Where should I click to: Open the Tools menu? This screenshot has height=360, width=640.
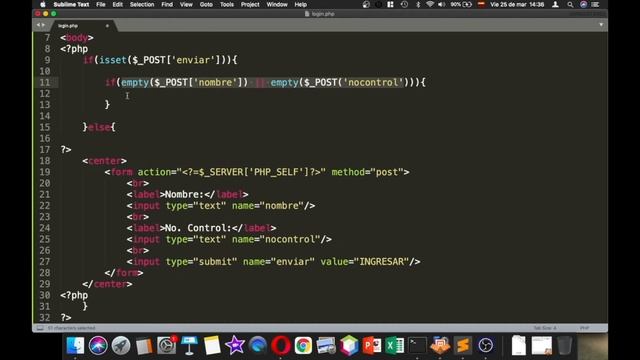(x=227, y=4)
